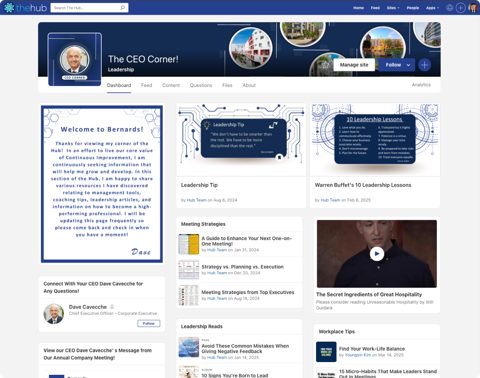
Task: Click the Leadership Reads heading
Action: (202, 326)
